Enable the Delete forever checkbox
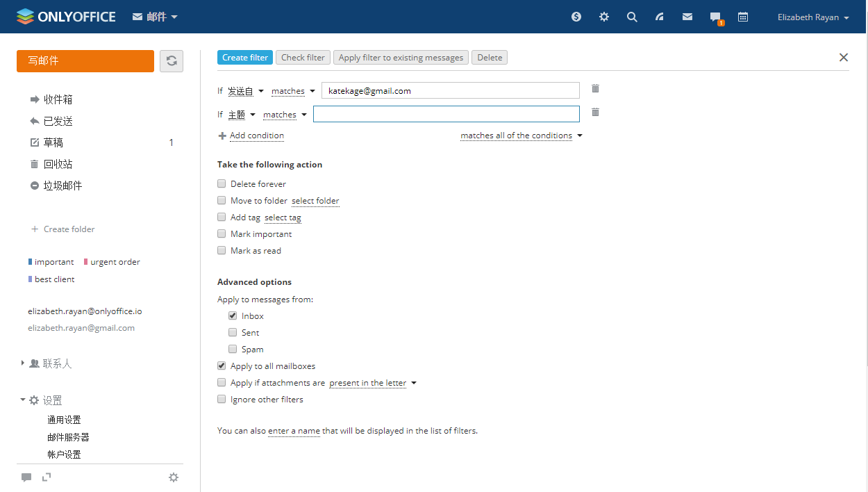 pos(222,184)
